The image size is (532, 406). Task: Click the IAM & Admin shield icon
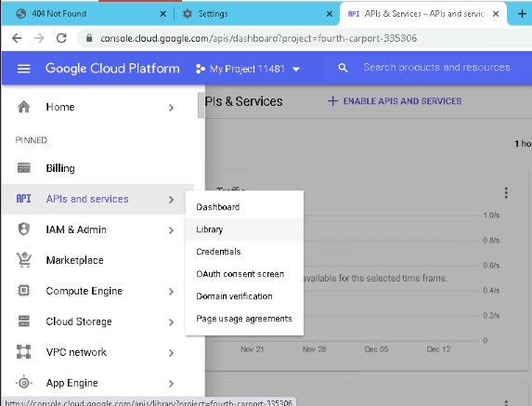(24, 229)
